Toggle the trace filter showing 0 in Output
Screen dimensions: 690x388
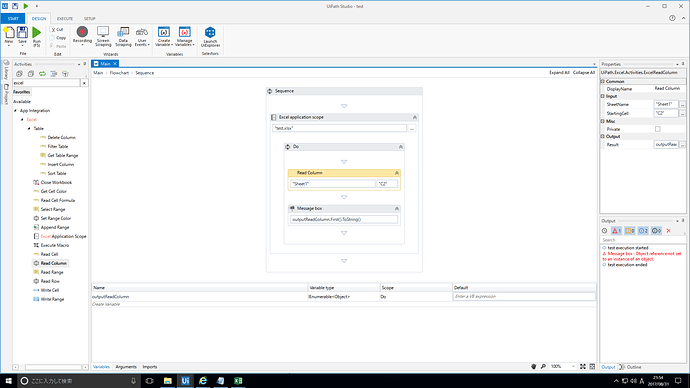click(656, 231)
